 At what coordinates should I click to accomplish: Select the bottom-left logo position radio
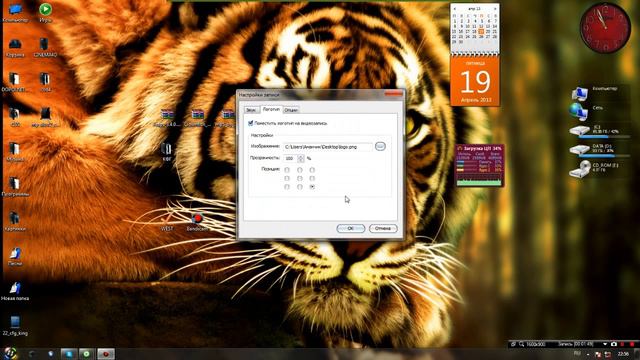(x=287, y=187)
